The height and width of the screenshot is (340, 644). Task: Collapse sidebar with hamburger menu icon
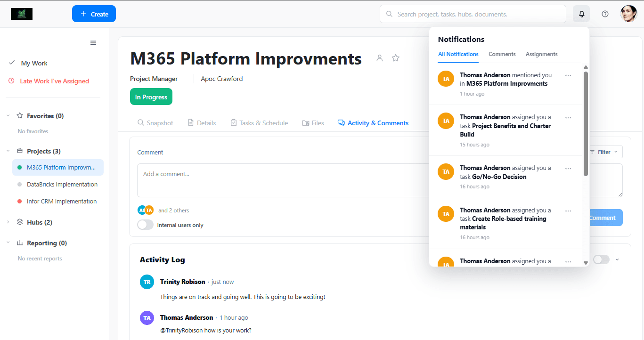pos(93,43)
